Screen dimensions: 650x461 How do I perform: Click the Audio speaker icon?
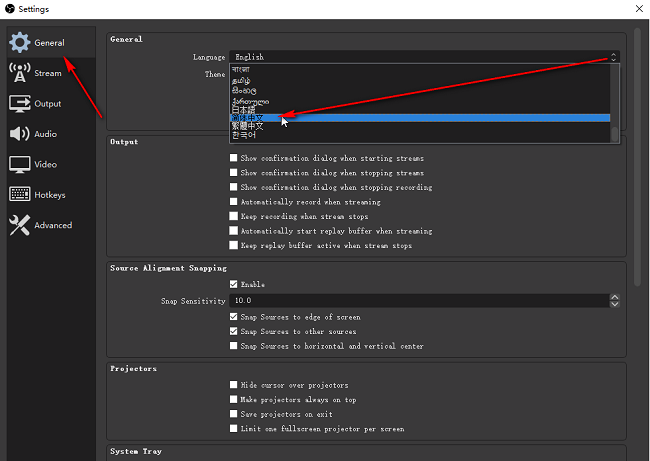pos(19,134)
